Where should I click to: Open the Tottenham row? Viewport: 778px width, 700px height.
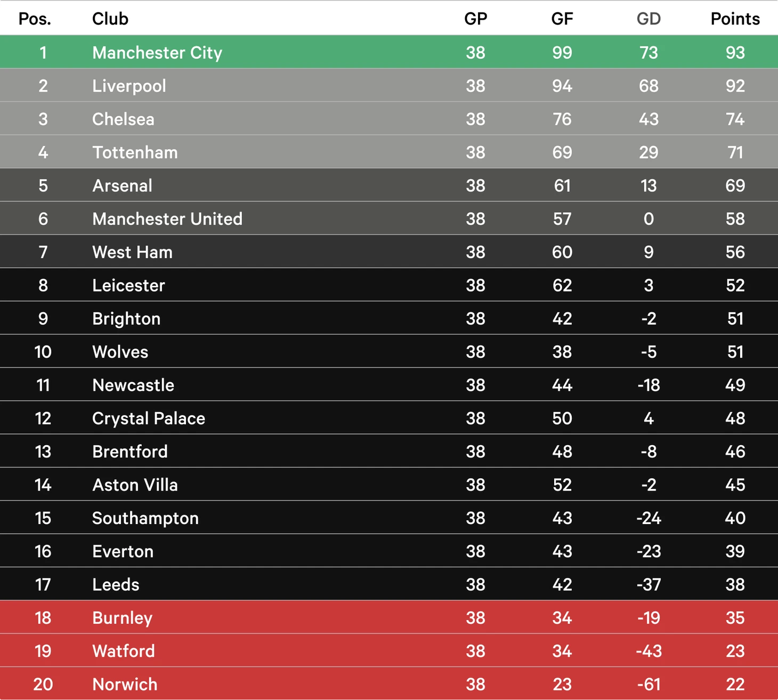coord(389,152)
